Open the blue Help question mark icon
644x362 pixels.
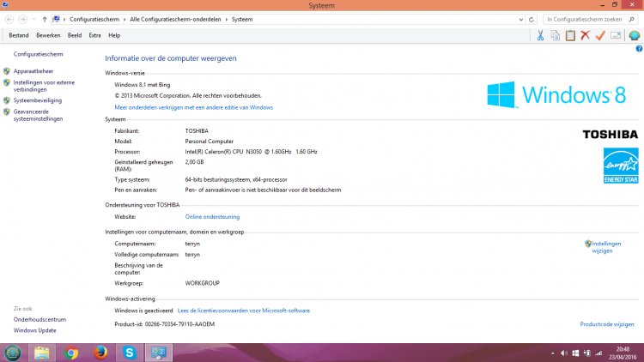(x=638, y=49)
